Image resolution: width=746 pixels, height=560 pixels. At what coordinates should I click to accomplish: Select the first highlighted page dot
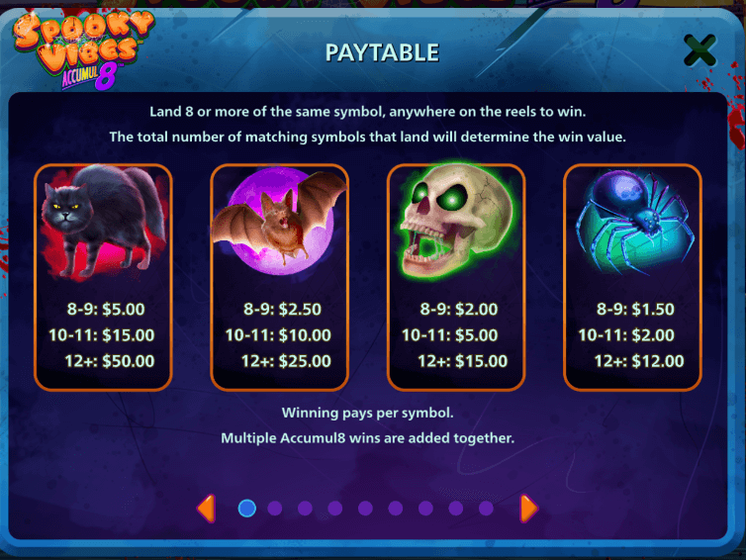click(247, 509)
